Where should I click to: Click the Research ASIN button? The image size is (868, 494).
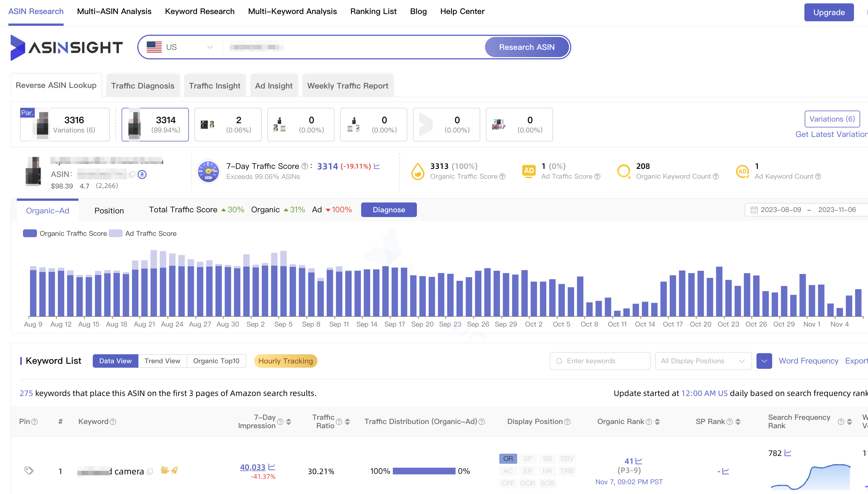(x=527, y=47)
